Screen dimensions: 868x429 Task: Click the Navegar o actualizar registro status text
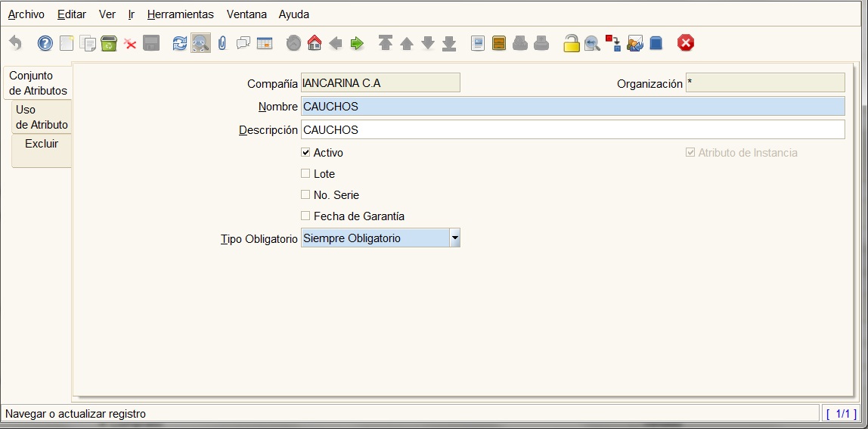tap(76, 413)
